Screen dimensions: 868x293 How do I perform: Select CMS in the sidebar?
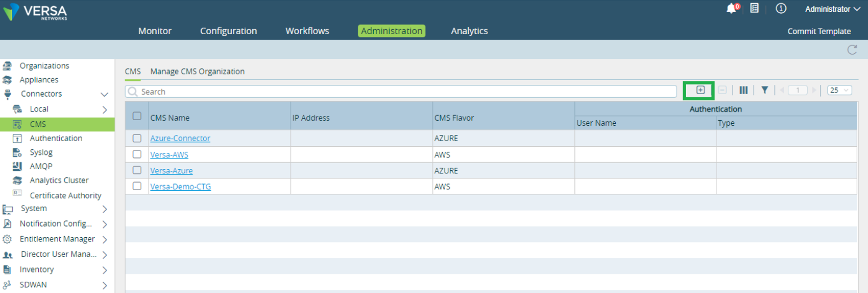tap(57, 124)
